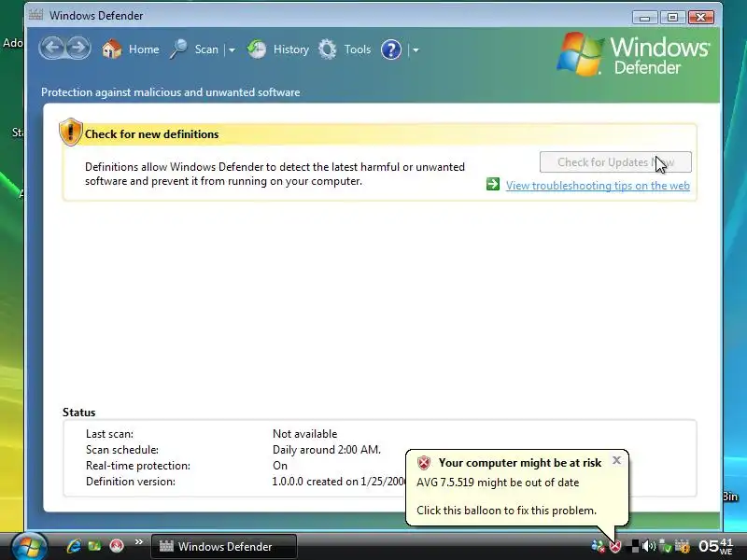This screenshot has height=560, width=747.
Task: Click the 'Scan schedule:' label
Action: pos(122,450)
